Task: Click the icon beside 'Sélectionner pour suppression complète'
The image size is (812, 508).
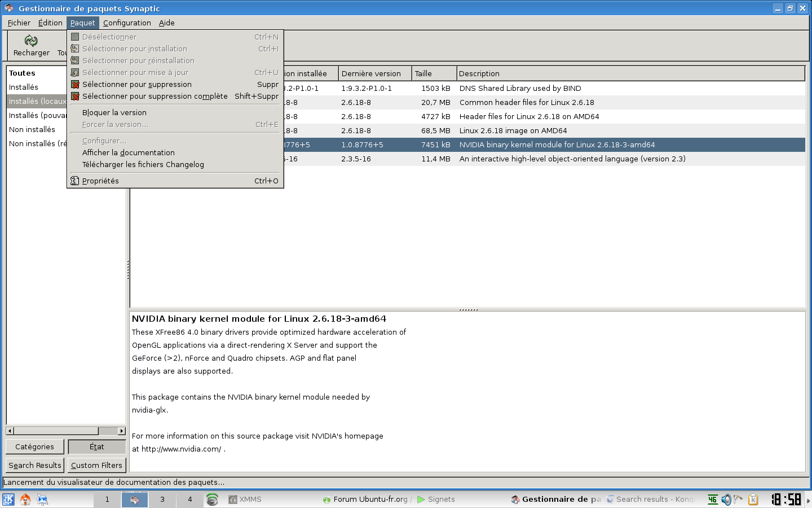Action: click(75, 96)
